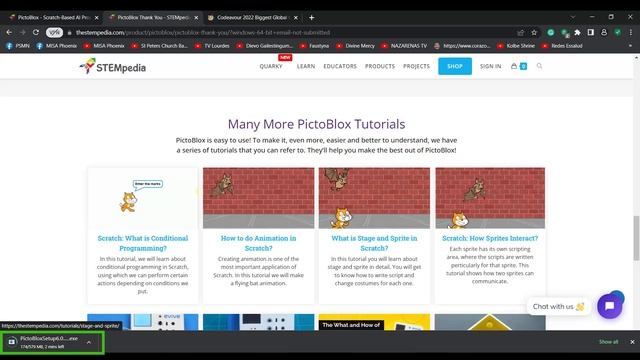This screenshot has height=360, width=640.
Task: Go back with the browser back arrow
Action: [x=9, y=32]
